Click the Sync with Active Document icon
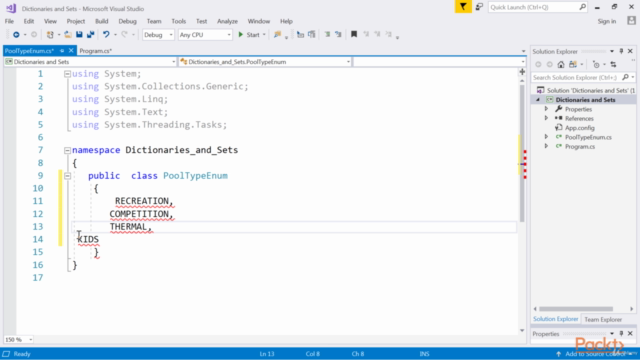Screen dimensions: 640x360 pyautogui.click(x=613, y=64)
